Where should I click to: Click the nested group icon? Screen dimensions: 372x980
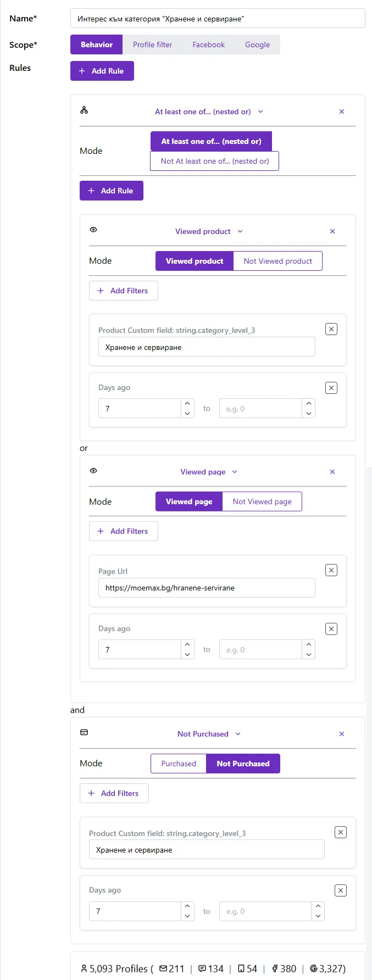[84, 110]
